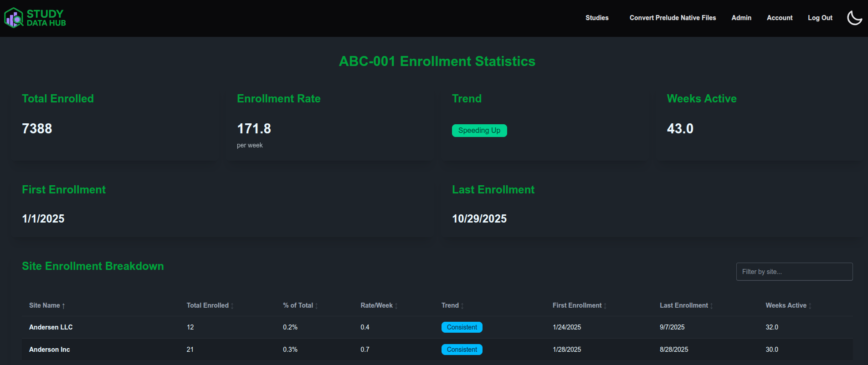Click 32.0 weeks active for Andersen LLC

coord(772,327)
